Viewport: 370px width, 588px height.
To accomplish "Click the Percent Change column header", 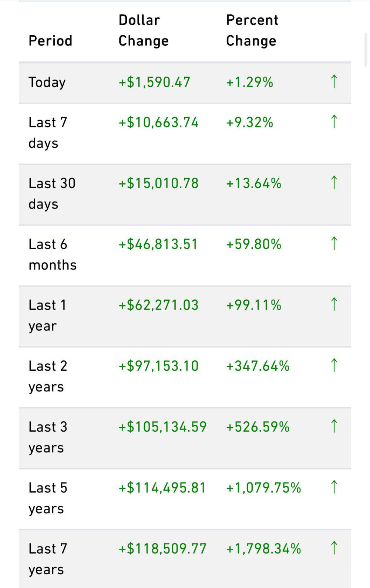I will 252,30.
